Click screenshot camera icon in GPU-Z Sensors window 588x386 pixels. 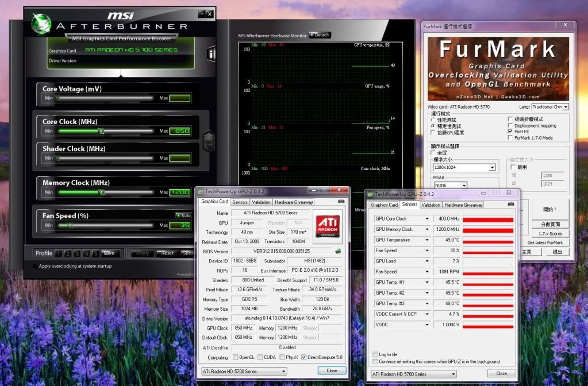point(511,204)
